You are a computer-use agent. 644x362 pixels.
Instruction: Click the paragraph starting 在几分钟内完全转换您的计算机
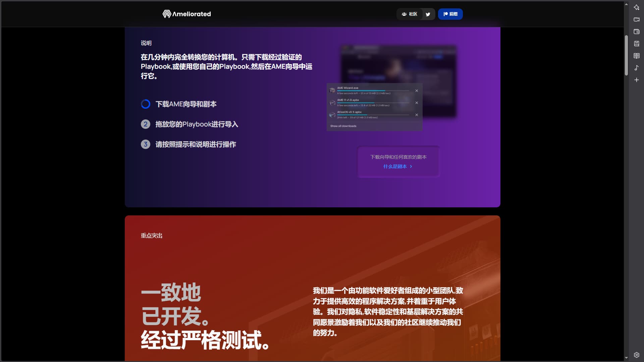226,66
